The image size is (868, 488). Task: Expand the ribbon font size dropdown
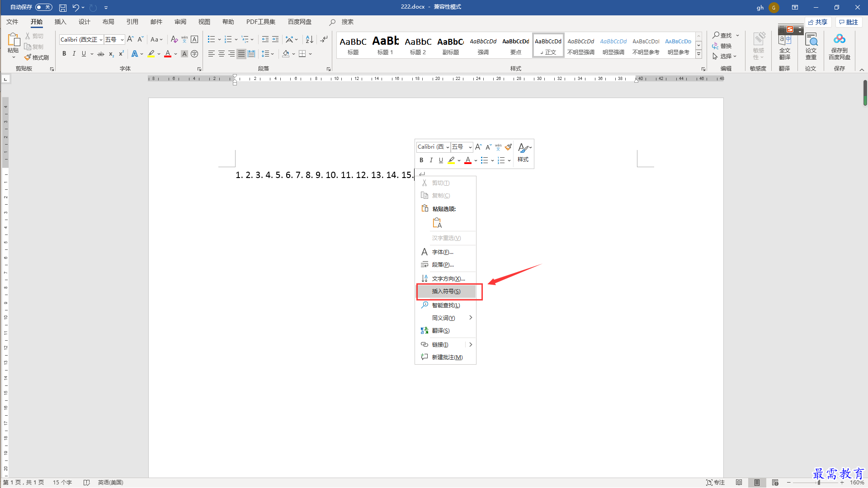122,40
